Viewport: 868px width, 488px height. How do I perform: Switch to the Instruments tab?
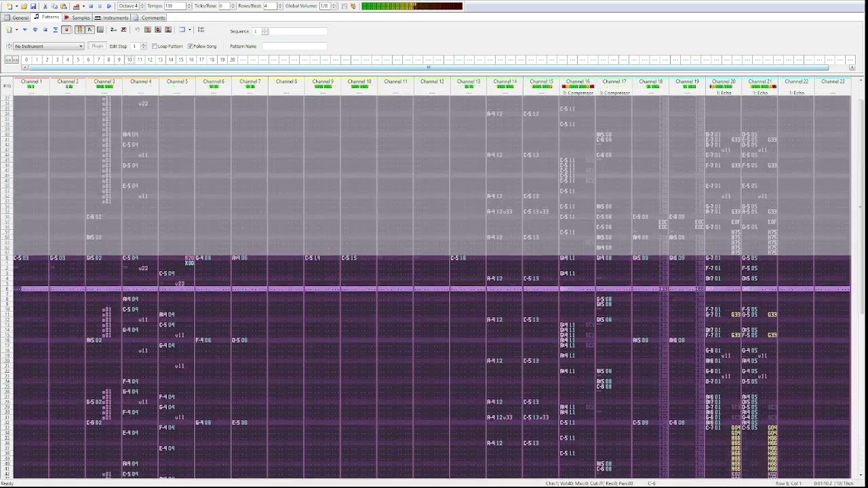111,18
